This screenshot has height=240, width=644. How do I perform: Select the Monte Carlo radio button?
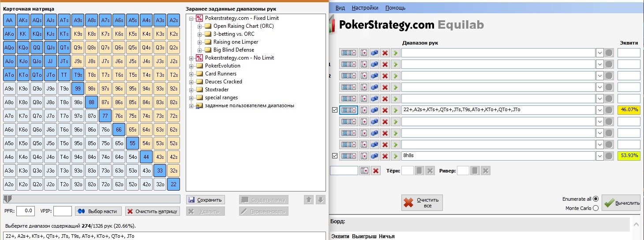tap(596, 208)
